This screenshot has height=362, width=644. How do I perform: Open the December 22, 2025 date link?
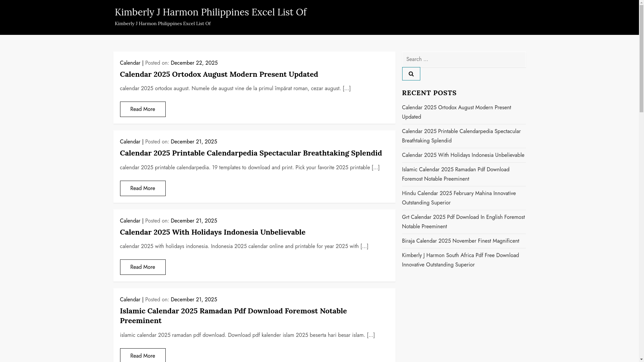(x=194, y=63)
